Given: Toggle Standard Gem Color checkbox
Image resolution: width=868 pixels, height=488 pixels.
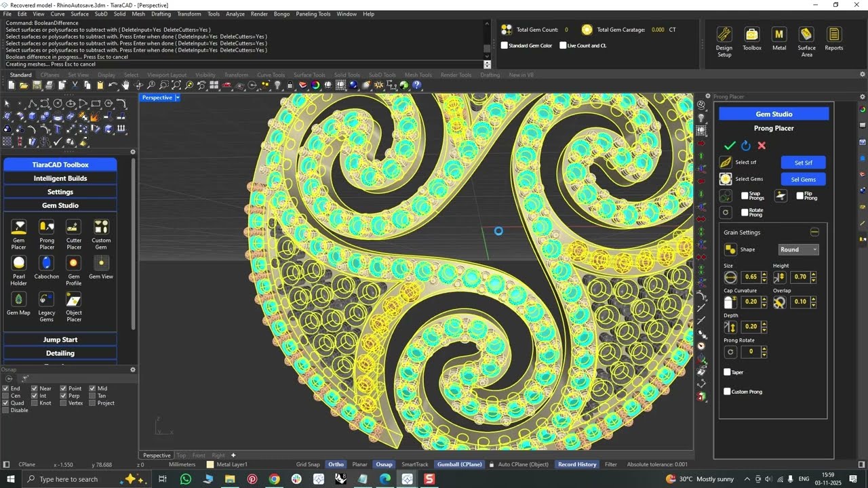Looking at the screenshot, I should [x=504, y=45].
